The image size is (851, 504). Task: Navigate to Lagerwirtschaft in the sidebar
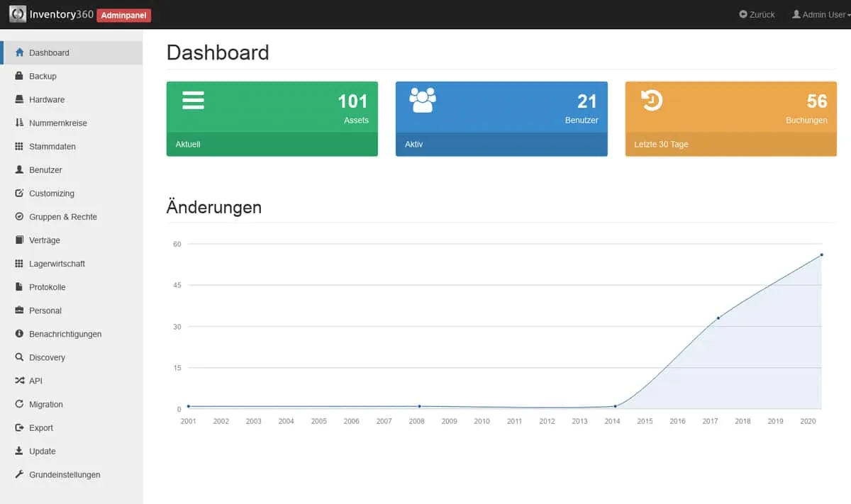[57, 263]
